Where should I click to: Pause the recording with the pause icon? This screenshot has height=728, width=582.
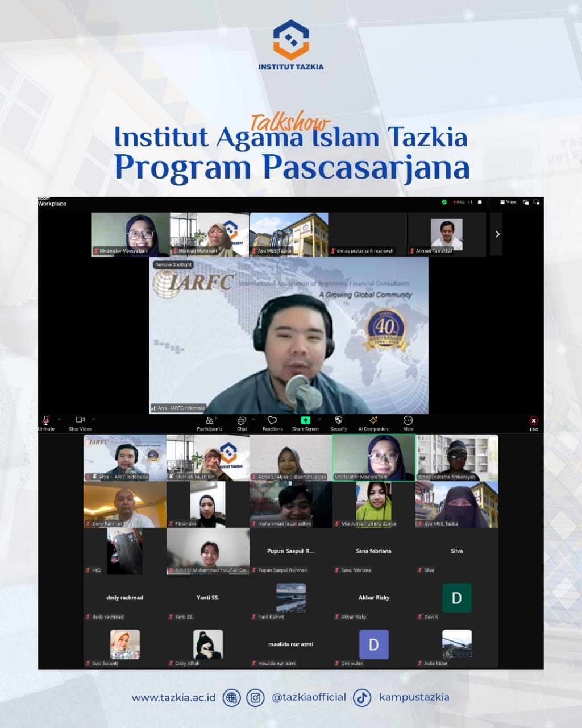[470, 202]
